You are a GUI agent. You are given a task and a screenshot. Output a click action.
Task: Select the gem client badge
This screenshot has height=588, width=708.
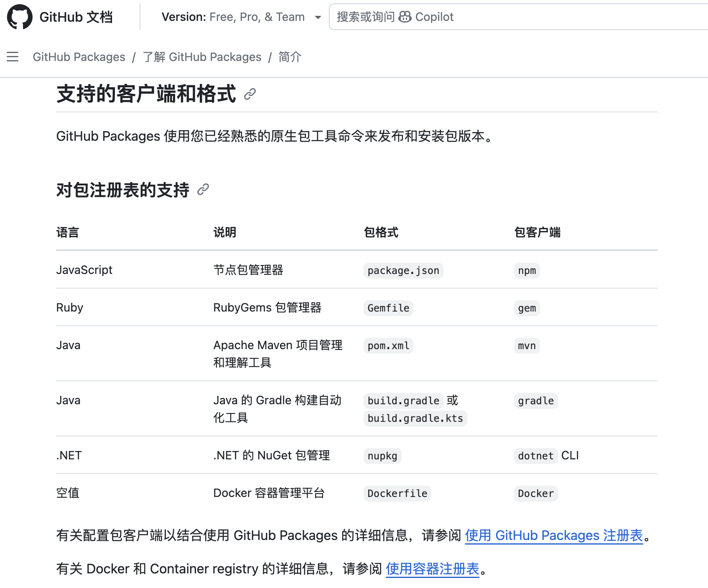(527, 308)
